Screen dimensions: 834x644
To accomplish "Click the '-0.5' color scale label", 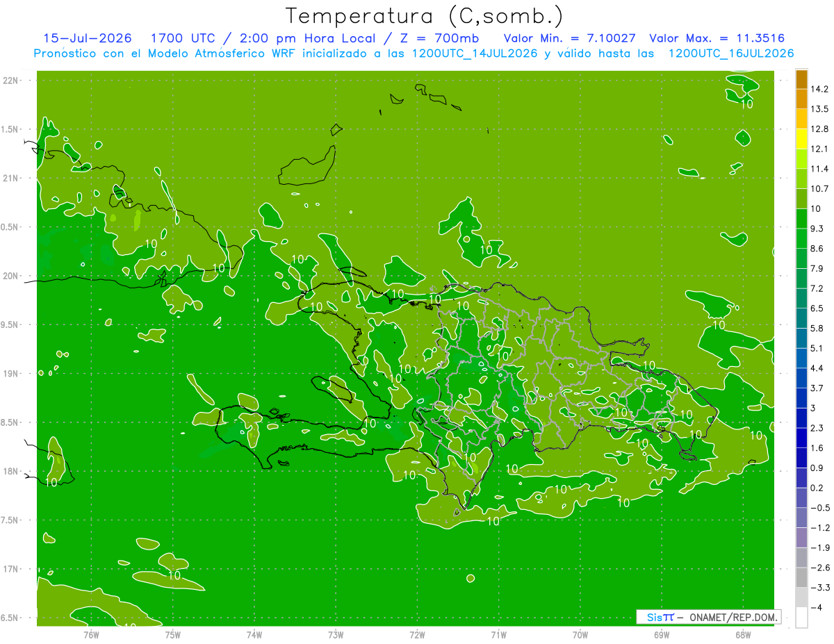I will (x=820, y=508).
